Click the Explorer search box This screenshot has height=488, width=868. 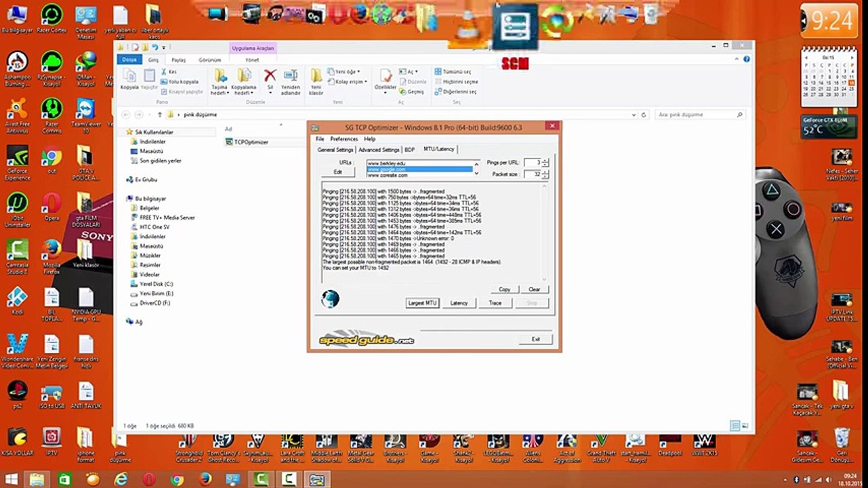tap(701, 115)
